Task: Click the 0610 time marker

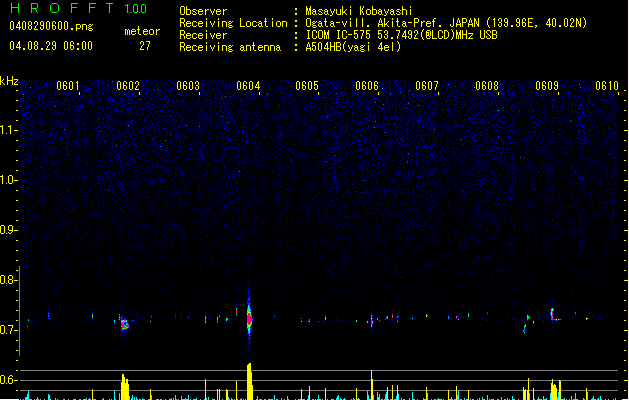Action: coord(607,85)
